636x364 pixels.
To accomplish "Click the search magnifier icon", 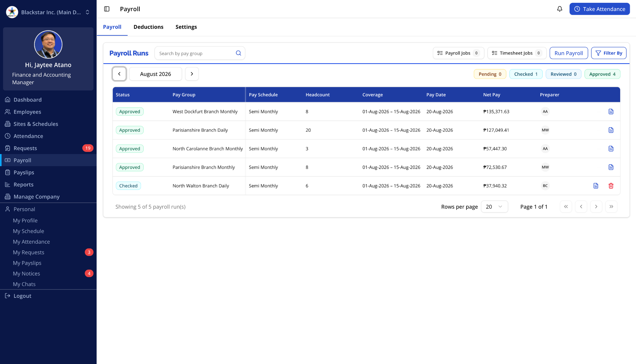I will click(x=238, y=53).
